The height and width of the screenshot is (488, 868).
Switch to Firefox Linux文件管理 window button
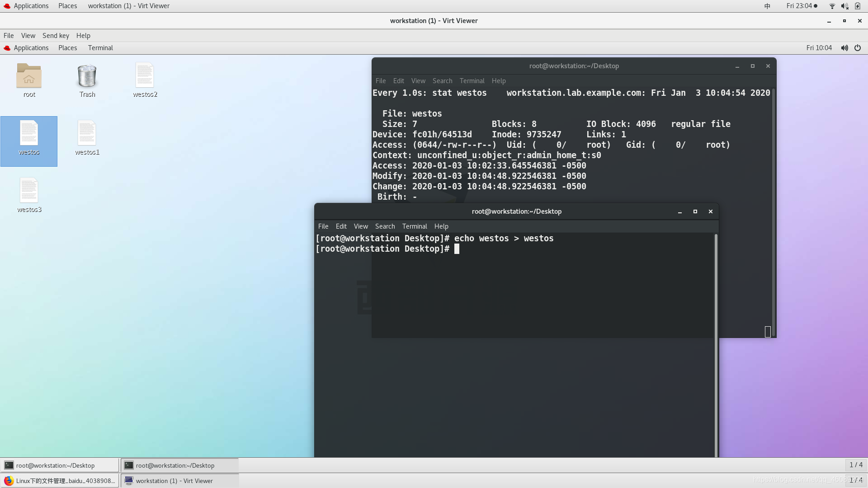(60, 481)
